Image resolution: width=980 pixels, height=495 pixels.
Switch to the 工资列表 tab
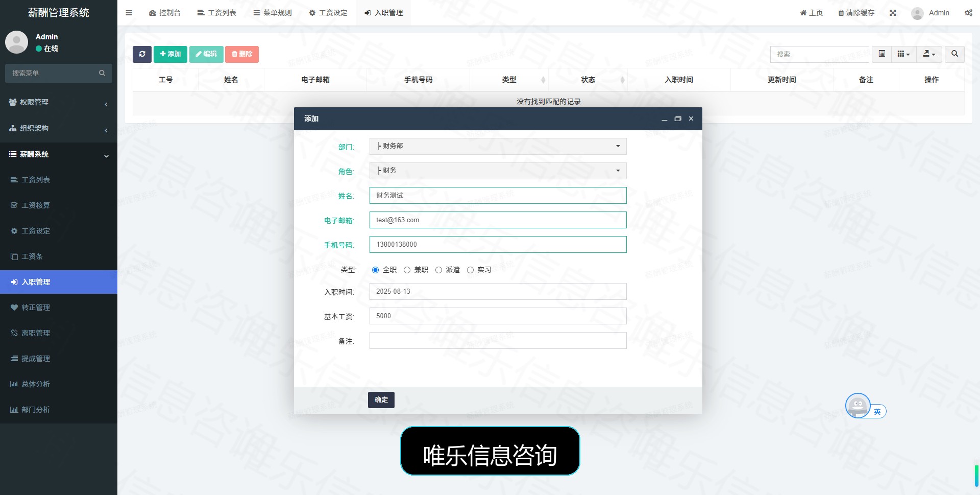click(x=217, y=13)
